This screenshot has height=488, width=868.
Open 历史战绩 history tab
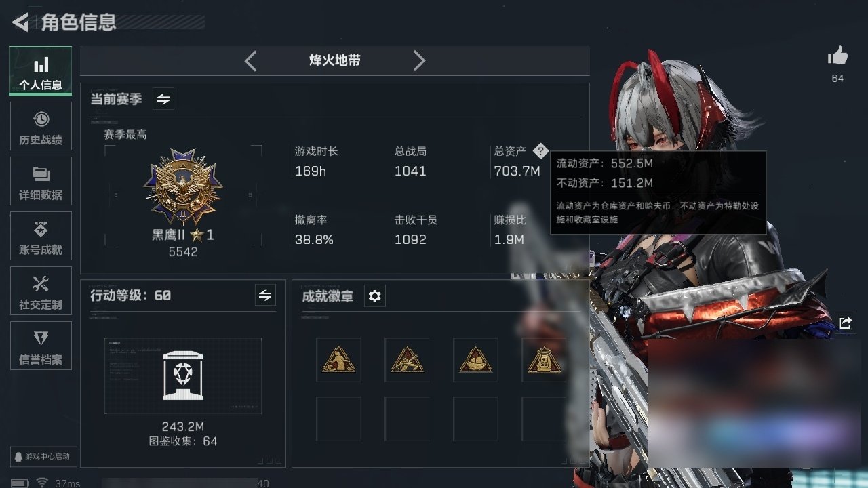point(41,126)
